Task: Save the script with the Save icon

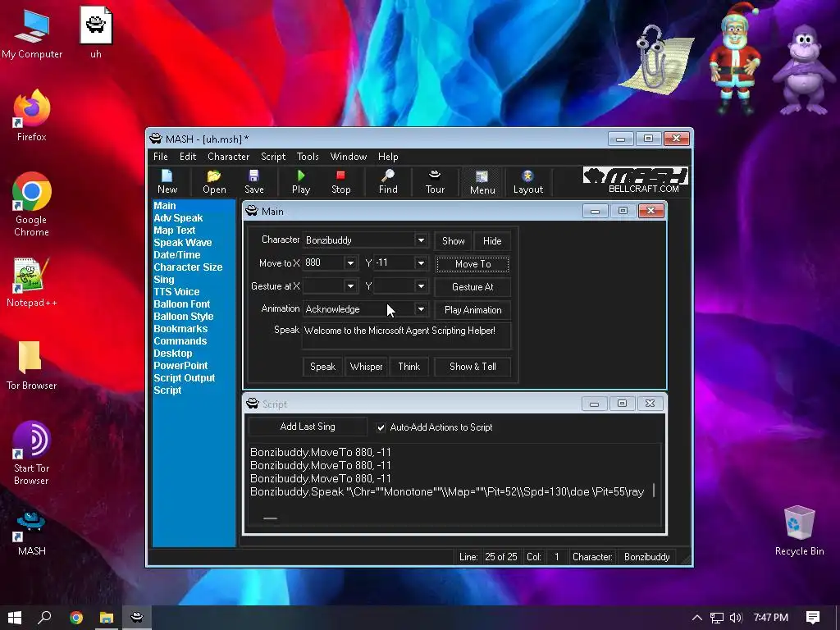Action: [x=254, y=181]
